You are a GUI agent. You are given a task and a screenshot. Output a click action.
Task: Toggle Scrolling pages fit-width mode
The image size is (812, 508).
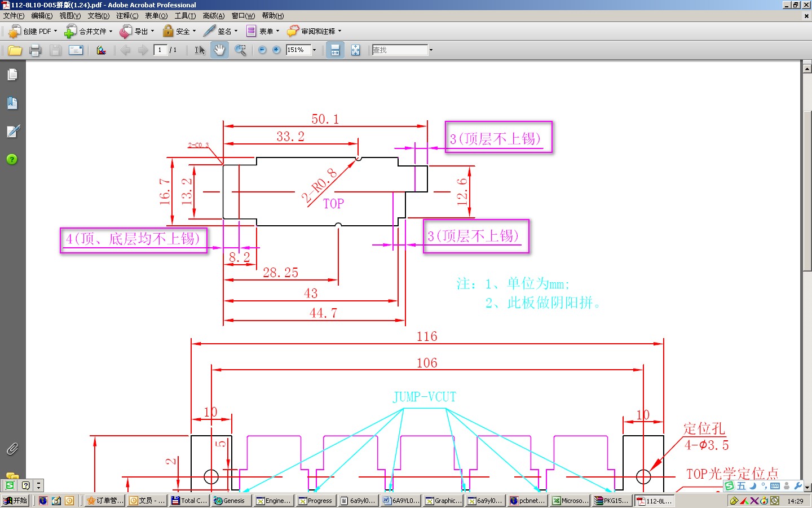click(x=335, y=50)
